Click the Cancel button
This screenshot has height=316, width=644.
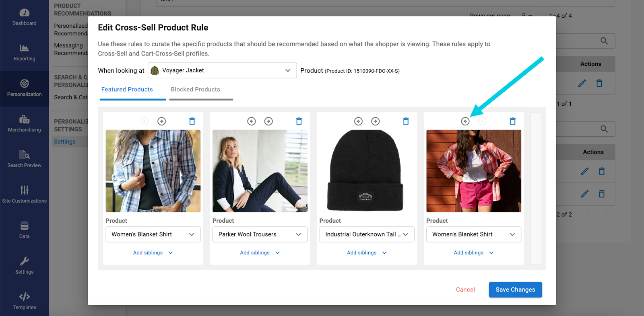465,289
